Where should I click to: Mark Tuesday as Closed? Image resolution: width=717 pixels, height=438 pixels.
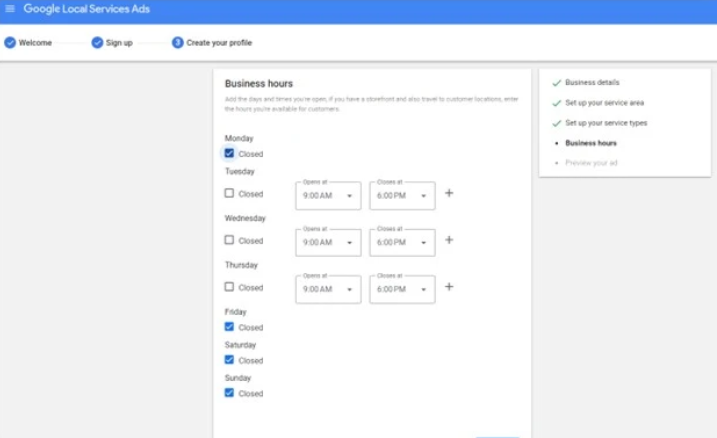pyautogui.click(x=230, y=194)
